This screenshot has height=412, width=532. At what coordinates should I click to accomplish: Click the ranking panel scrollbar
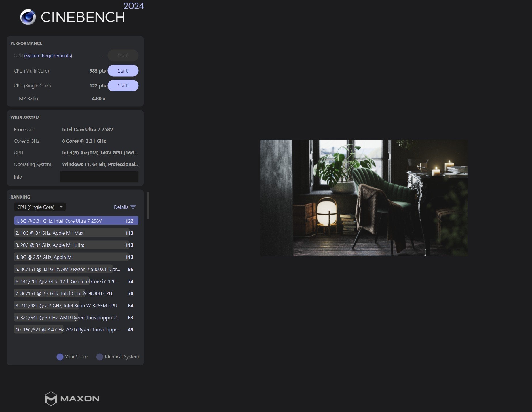click(x=148, y=205)
